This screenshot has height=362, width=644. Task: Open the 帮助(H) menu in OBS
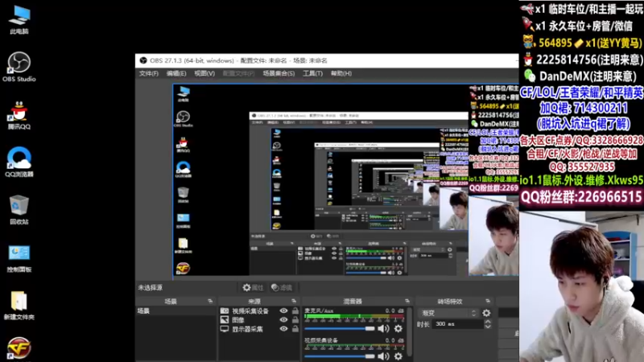pyautogui.click(x=341, y=73)
